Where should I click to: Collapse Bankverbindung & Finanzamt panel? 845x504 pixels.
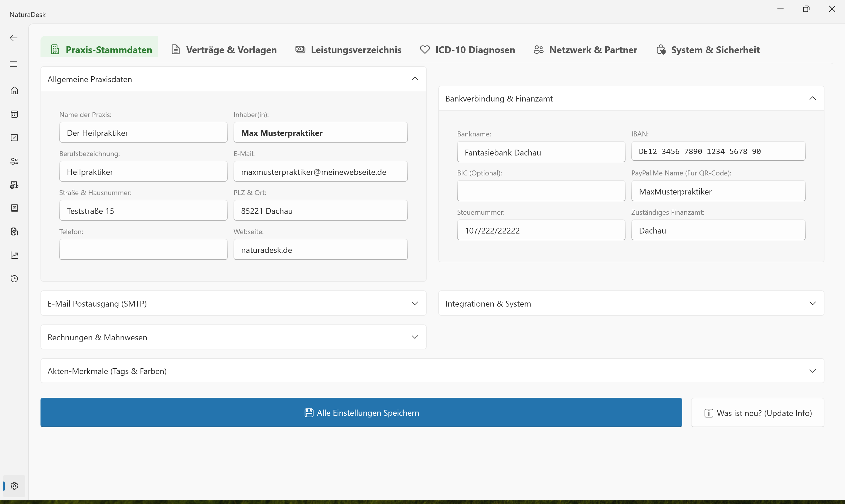click(812, 99)
